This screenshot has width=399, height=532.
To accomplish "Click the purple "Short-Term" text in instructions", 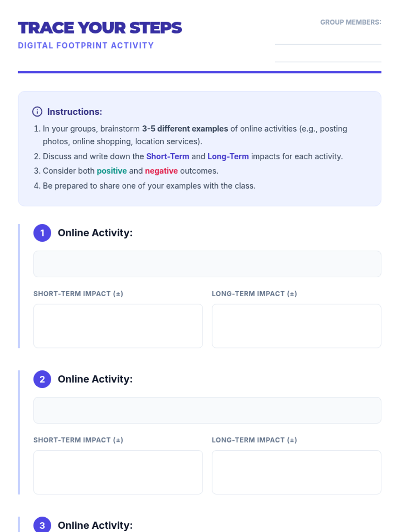I will (x=168, y=156).
